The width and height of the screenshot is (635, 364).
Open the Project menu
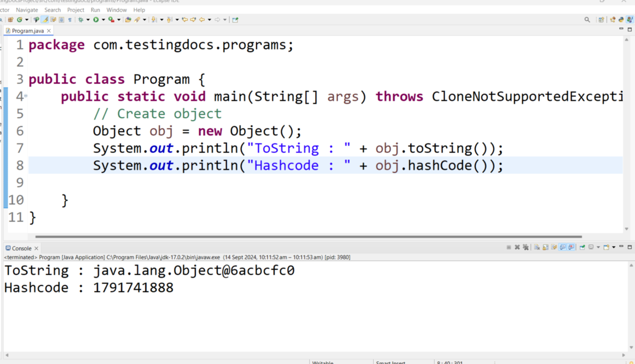coord(76,10)
